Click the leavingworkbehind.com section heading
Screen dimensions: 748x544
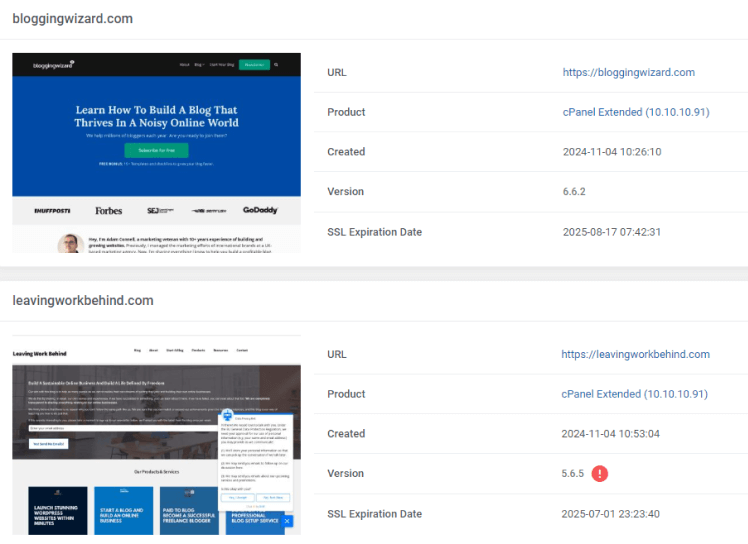point(83,301)
